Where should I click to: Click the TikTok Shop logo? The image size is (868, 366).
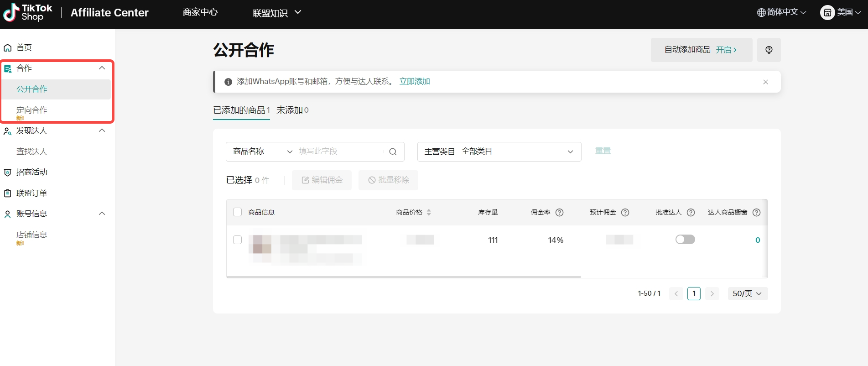[28, 12]
